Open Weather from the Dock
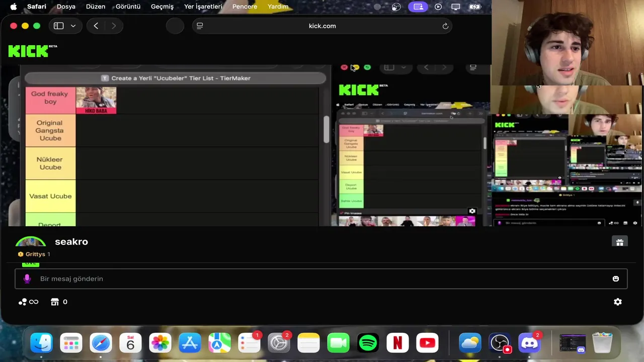 [x=470, y=343]
